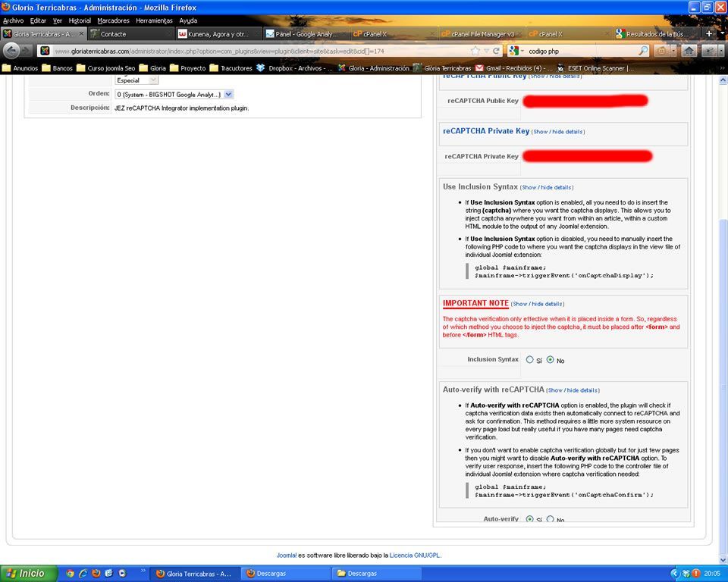The height and width of the screenshot is (582, 728).
Task: Open the Anuncios bookmarks folder
Action: pyautogui.click(x=20, y=68)
